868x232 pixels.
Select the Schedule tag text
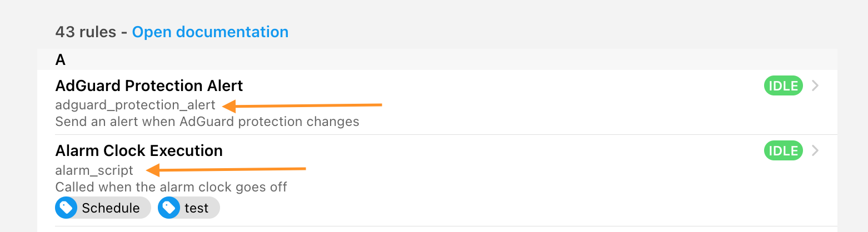click(x=111, y=208)
